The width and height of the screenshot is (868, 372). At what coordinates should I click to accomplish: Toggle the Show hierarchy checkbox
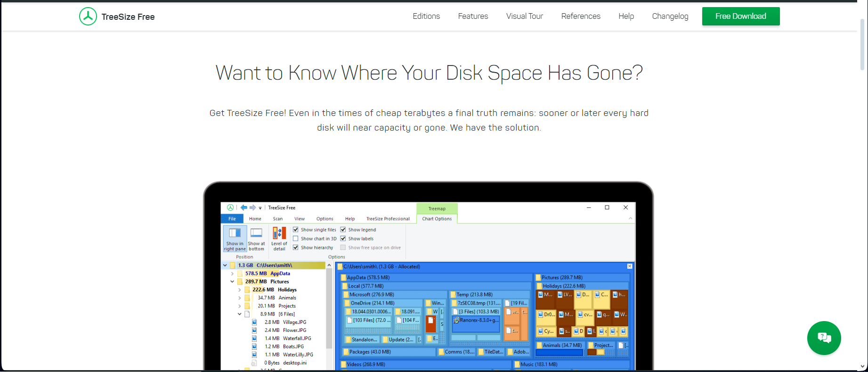(296, 248)
